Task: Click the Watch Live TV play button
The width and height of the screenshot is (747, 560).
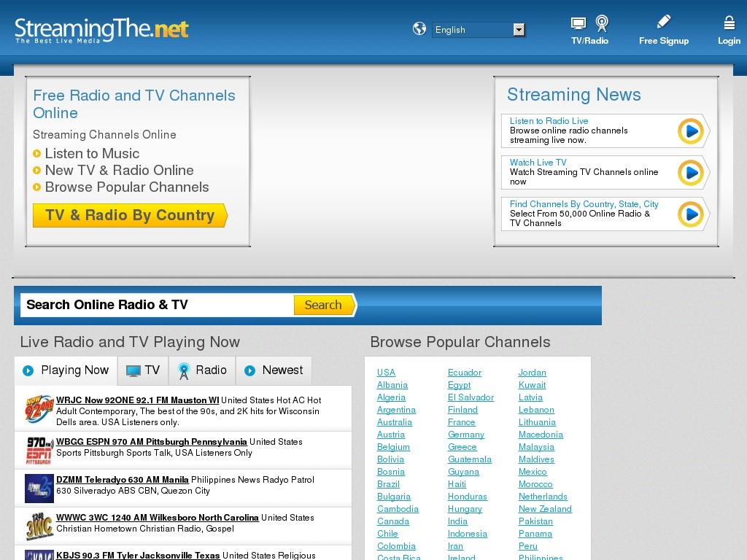Action: click(691, 172)
